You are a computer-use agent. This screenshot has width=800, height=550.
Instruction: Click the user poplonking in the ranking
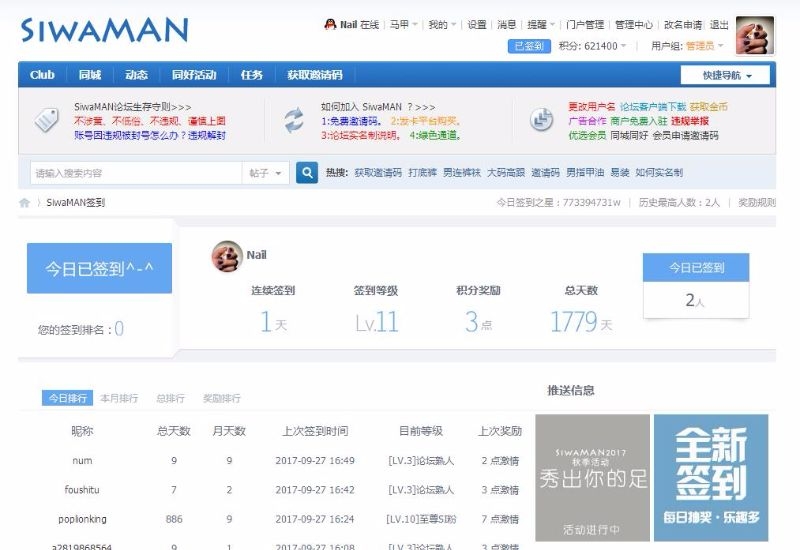point(82,519)
